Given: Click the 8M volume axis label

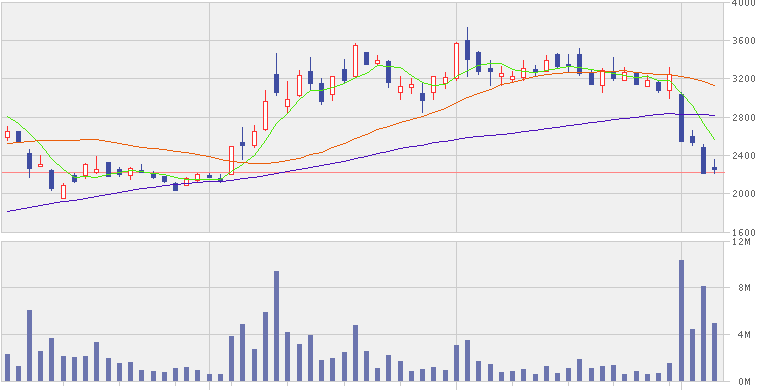Looking at the screenshot, I should pyautogui.click(x=744, y=288).
